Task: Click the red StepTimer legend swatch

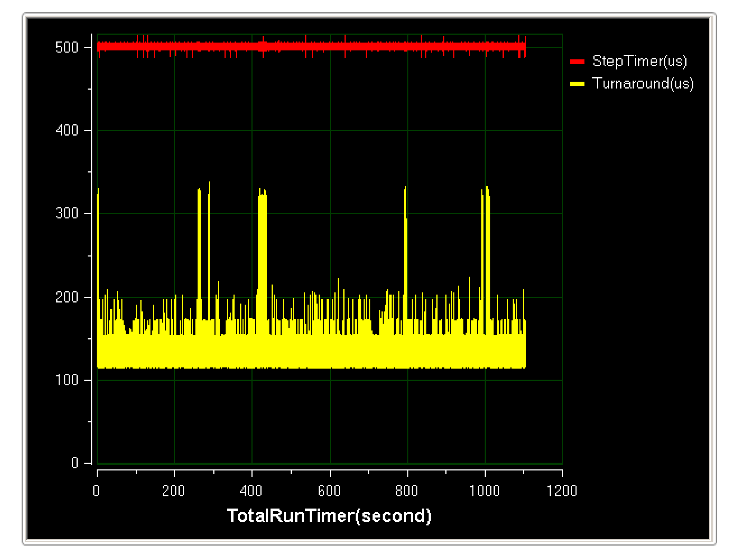Action: (x=577, y=62)
